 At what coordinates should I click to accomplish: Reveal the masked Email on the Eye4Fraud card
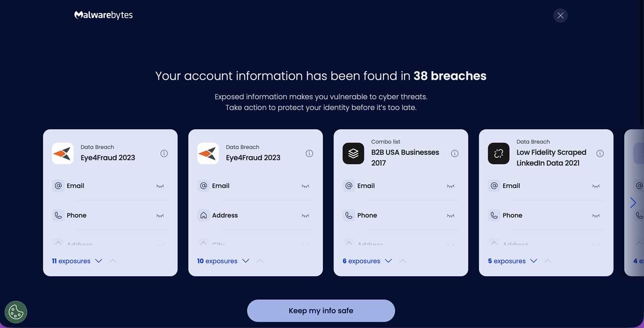(160, 186)
